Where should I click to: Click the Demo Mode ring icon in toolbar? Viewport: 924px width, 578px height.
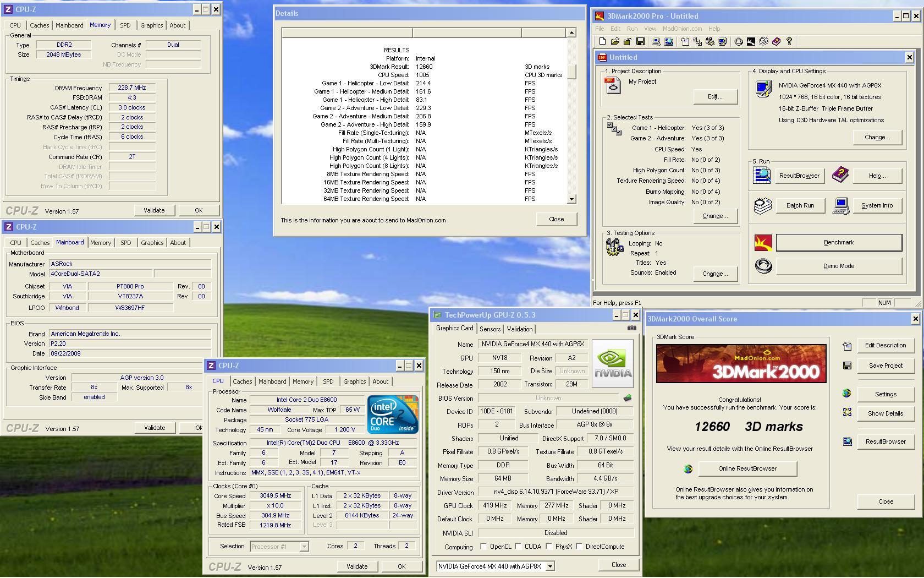[739, 41]
